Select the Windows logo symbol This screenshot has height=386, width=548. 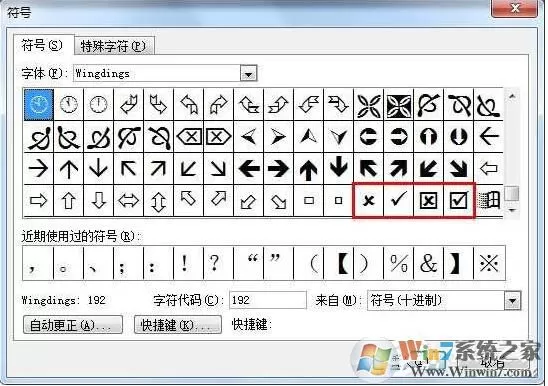[489, 200]
